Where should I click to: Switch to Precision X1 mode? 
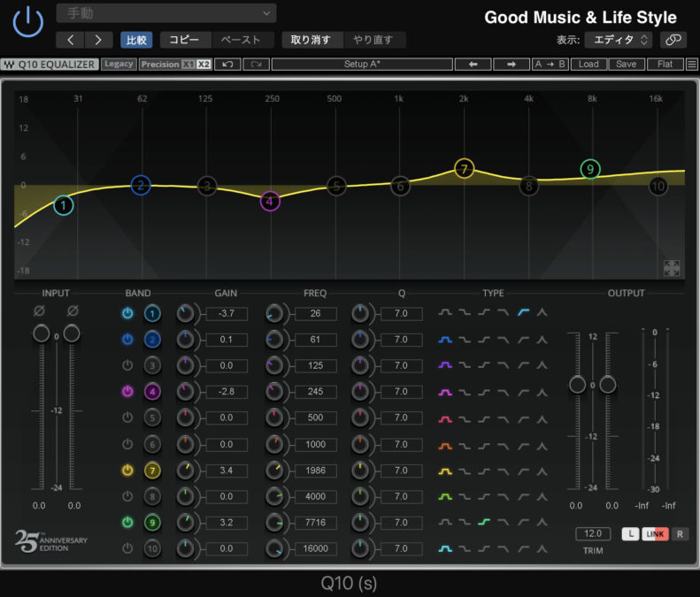[188, 65]
